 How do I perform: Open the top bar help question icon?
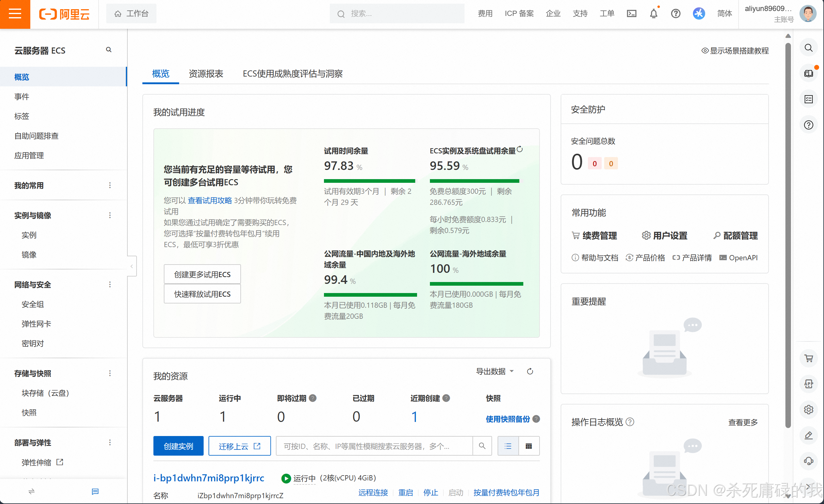[675, 14]
